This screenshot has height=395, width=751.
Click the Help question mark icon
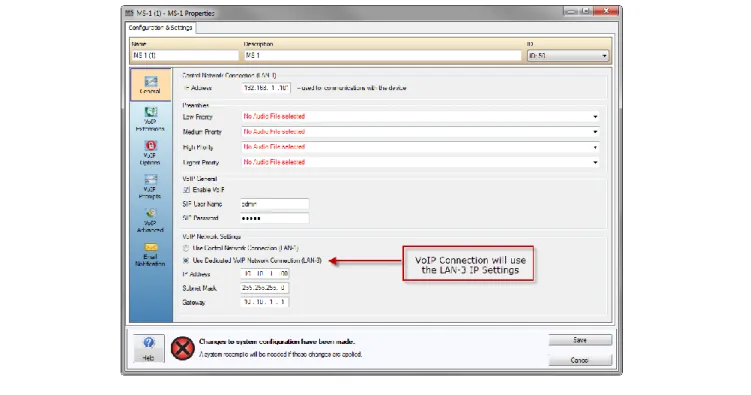[x=148, y=348]
